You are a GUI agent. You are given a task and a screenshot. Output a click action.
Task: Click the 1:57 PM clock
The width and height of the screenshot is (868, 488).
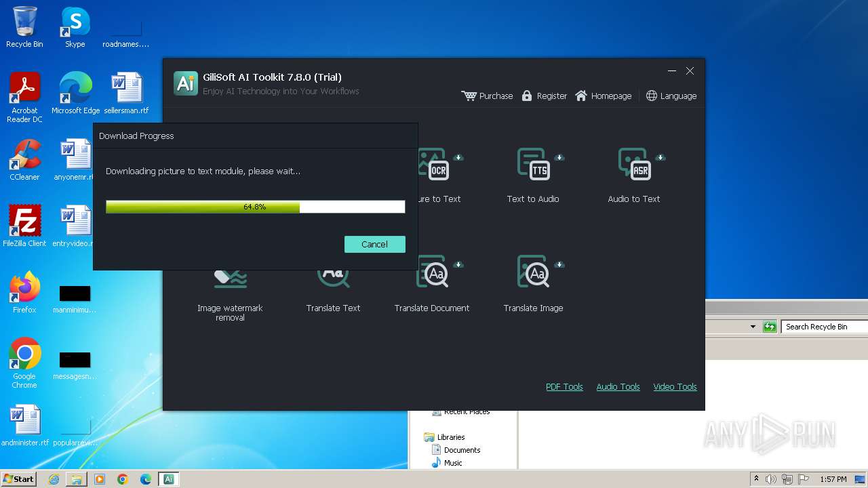[x=833, y=479]
